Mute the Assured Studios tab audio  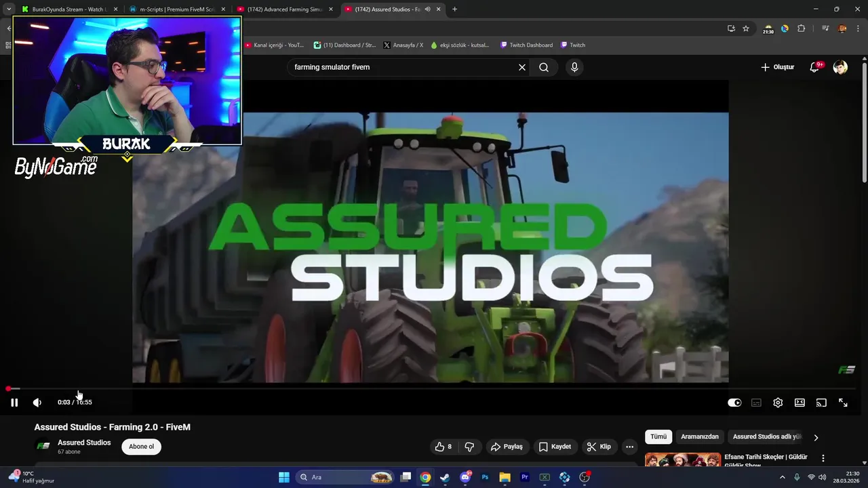pyautogui.click(x=427, y=9)
